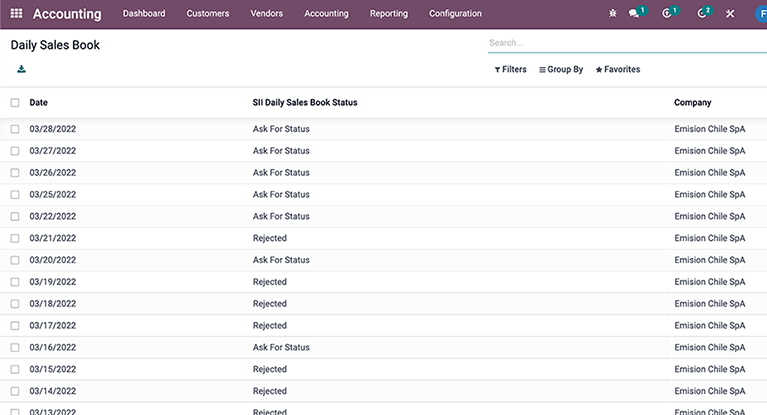Screen dimensions: 767x415
Task: Select the checkbox for 03/21/2022
Action: tap(15, 238)
